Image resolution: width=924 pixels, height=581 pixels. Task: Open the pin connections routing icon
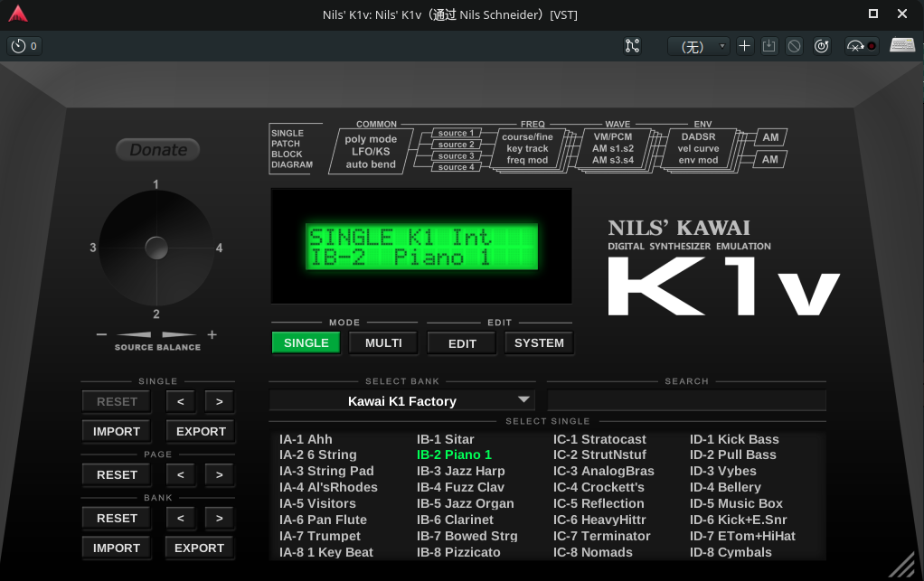point(632,46)
